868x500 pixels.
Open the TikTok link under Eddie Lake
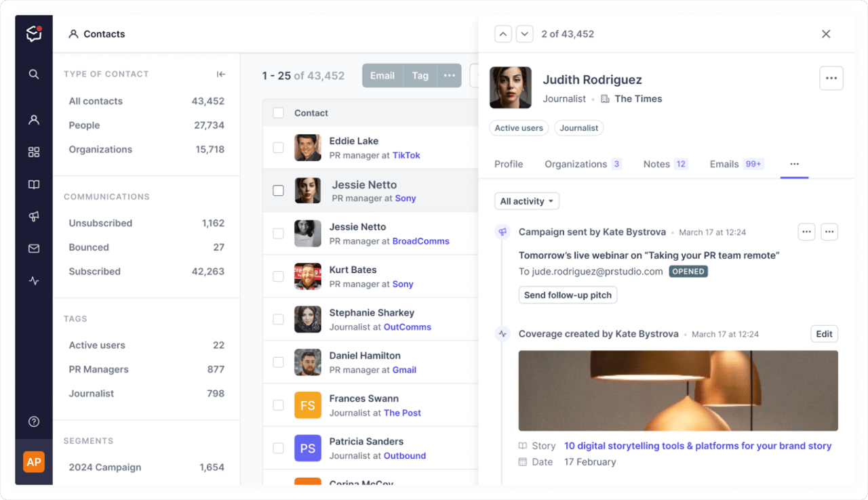406,155
